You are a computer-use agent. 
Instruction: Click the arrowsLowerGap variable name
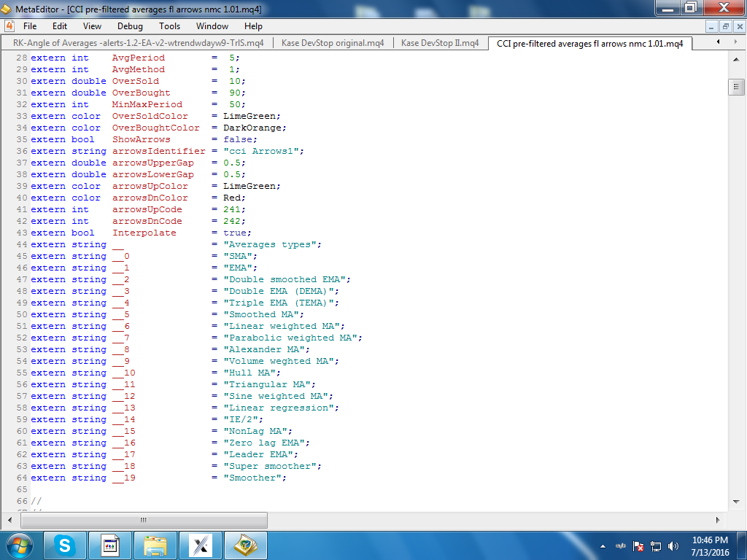[x=153, y=174]
